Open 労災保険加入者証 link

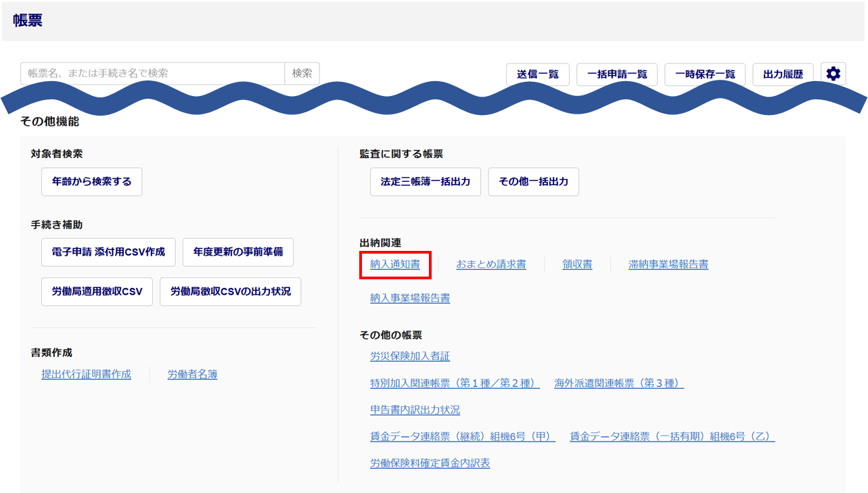click(x=410, y=356)
